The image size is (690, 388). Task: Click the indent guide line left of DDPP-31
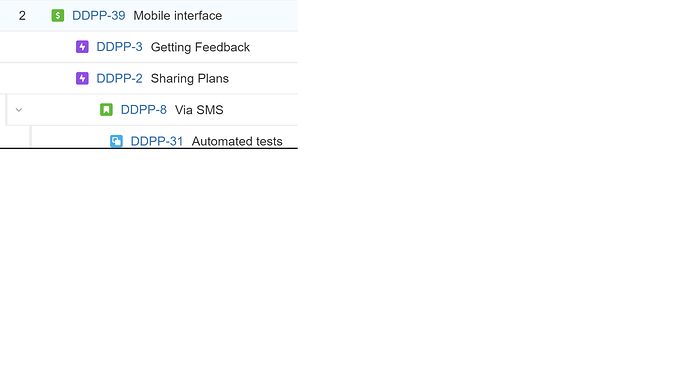point(30,136)
